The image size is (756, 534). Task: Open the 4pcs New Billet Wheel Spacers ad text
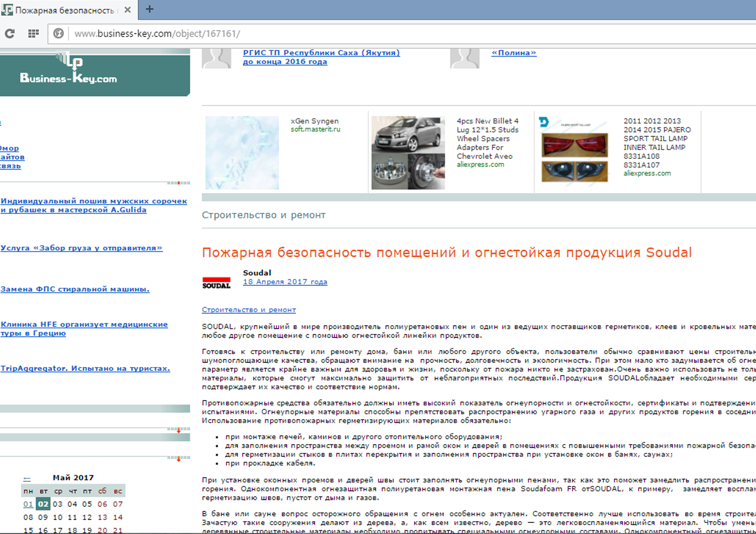pos(488,138)
